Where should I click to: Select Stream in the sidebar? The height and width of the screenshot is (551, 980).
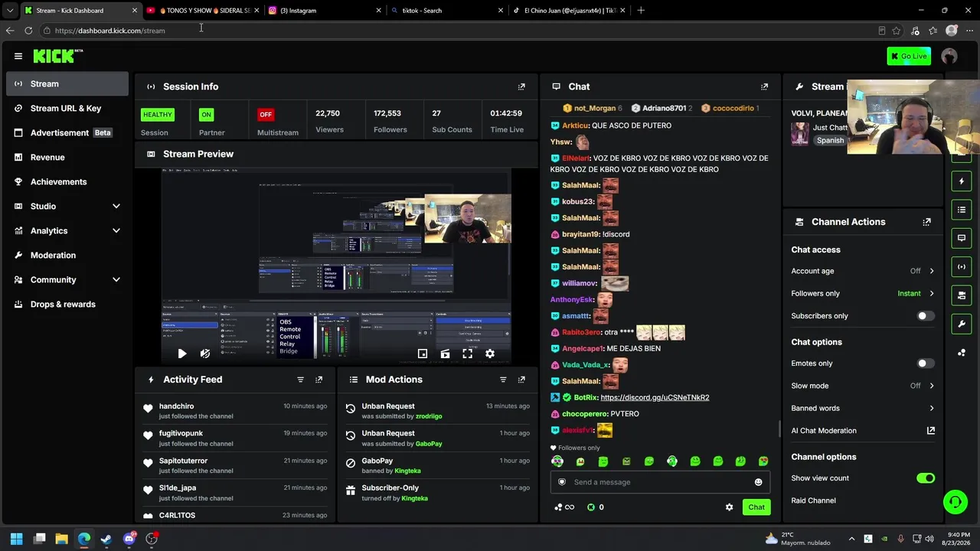(x=67, y=84)
